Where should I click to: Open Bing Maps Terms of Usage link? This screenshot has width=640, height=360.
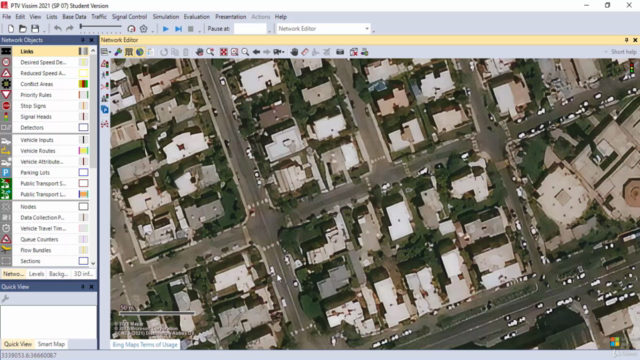(x=145, y=344)
